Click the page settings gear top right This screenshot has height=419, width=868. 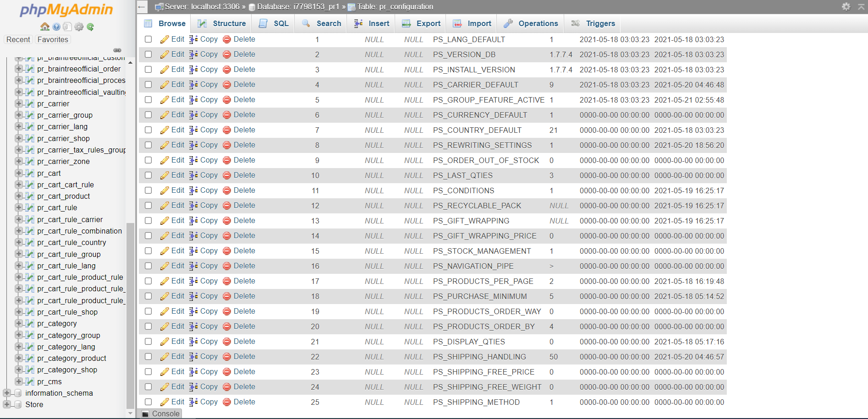[x=846, y=6]
